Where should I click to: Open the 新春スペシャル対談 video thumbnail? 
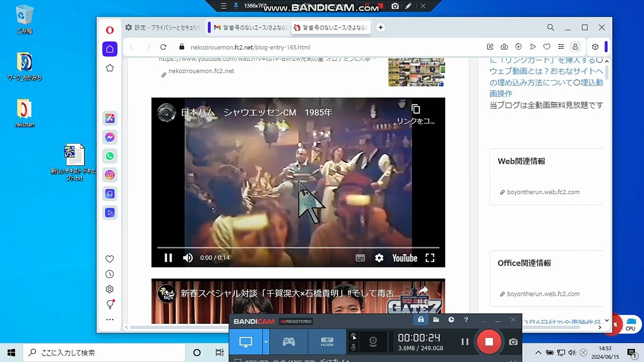298,302
